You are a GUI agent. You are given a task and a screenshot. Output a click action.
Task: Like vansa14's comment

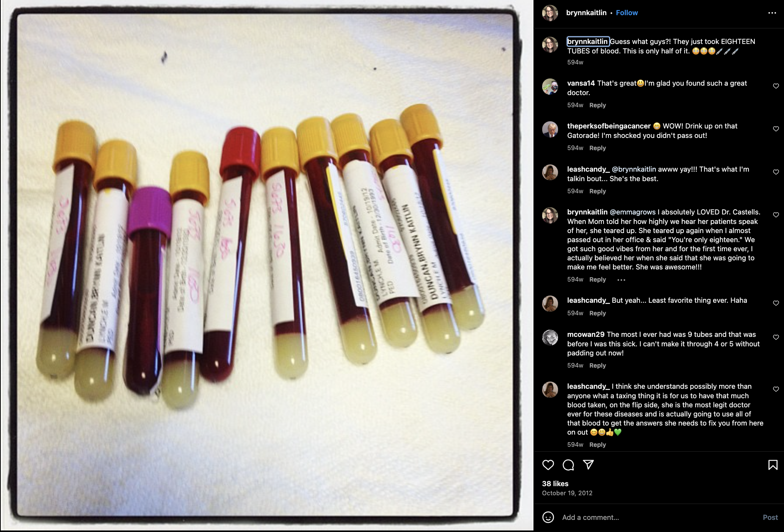pos(776,86)
